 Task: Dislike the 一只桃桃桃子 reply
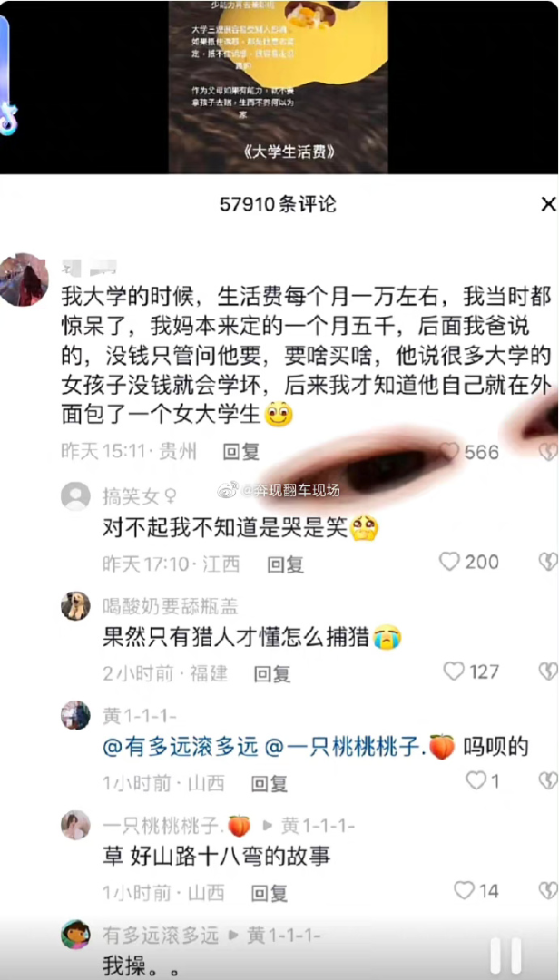point(548,890)
